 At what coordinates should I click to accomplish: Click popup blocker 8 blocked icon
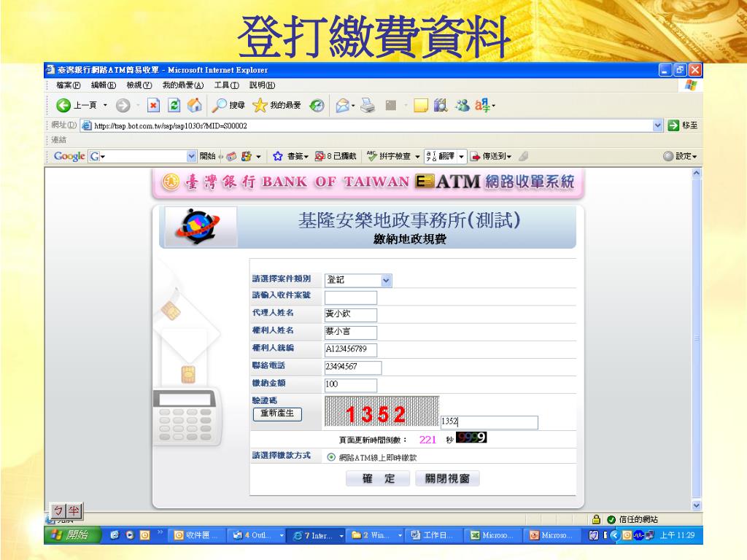[336, 156]
